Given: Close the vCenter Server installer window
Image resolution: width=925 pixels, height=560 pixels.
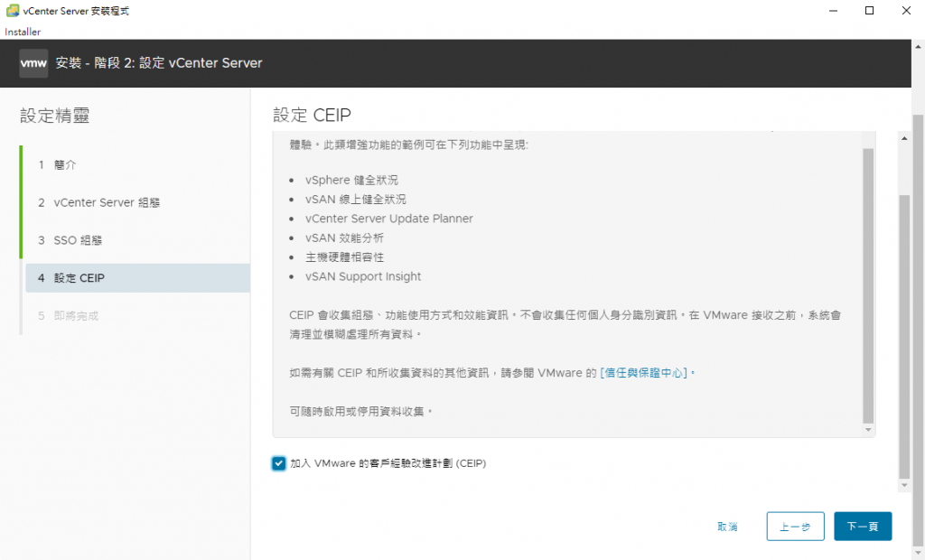Looking at the screenshot, I should [907, 11].
